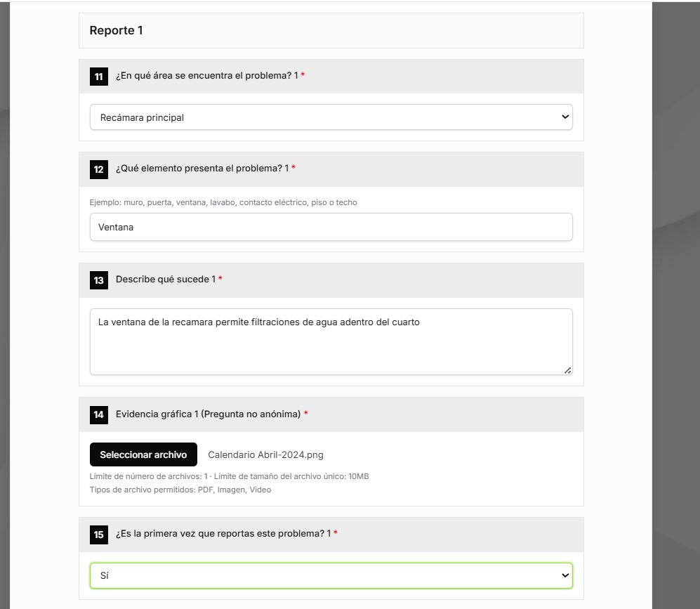Click the question number 14 badge
The height and width of the screenshot is (609, 700).
click(x=99, y=415)
